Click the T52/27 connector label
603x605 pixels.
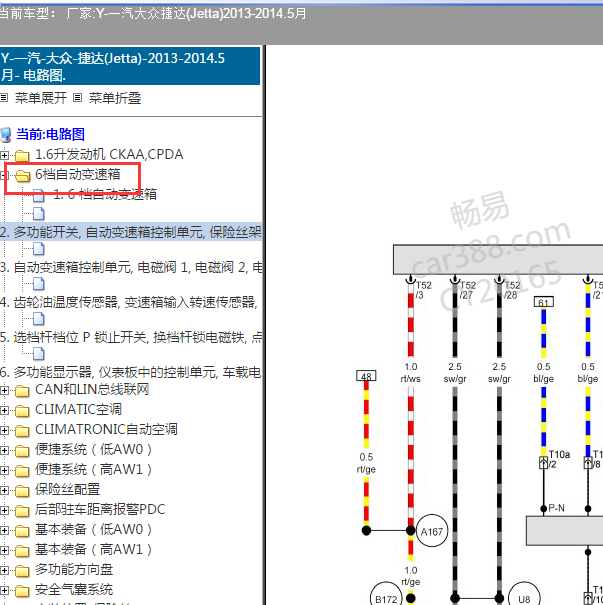(468, 290)
